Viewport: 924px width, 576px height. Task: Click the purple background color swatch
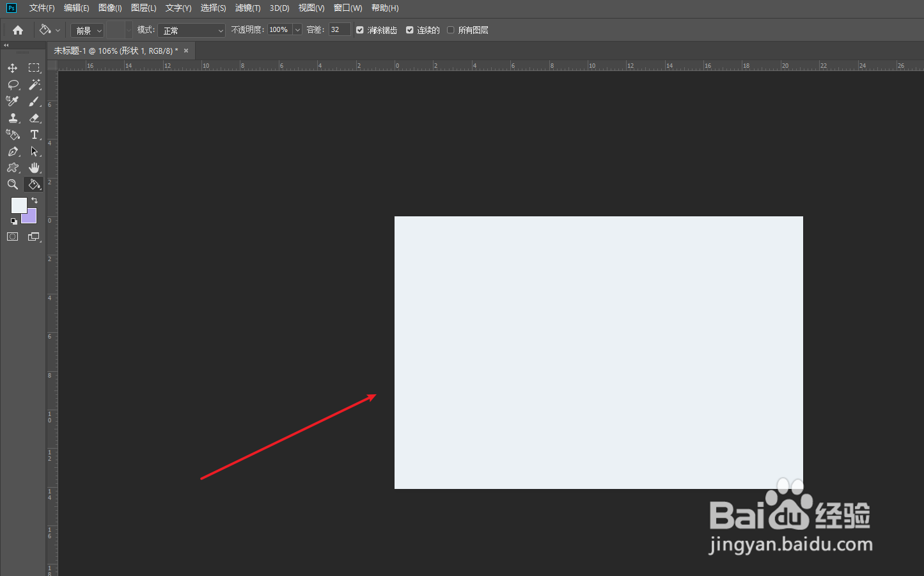coord(31,218)
